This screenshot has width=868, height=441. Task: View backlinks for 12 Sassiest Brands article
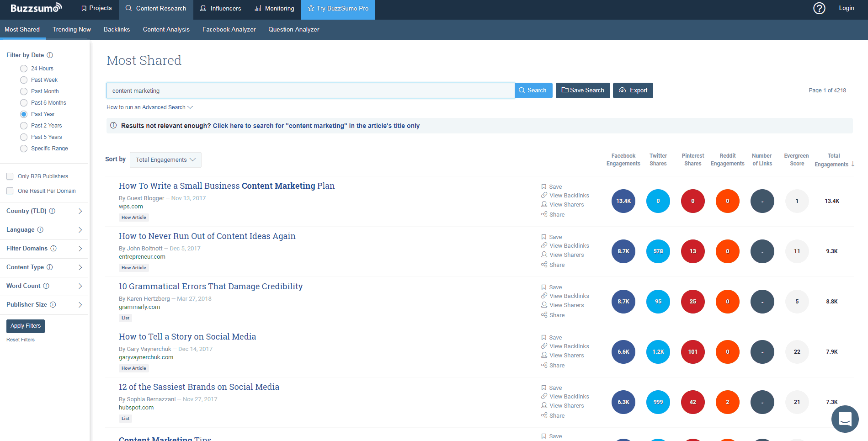click(565, 396)
